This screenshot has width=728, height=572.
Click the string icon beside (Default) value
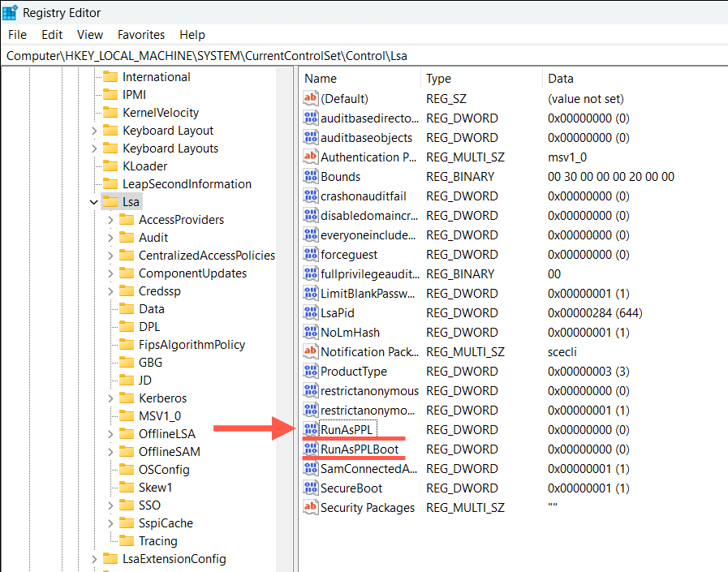(x=310, y=98)
